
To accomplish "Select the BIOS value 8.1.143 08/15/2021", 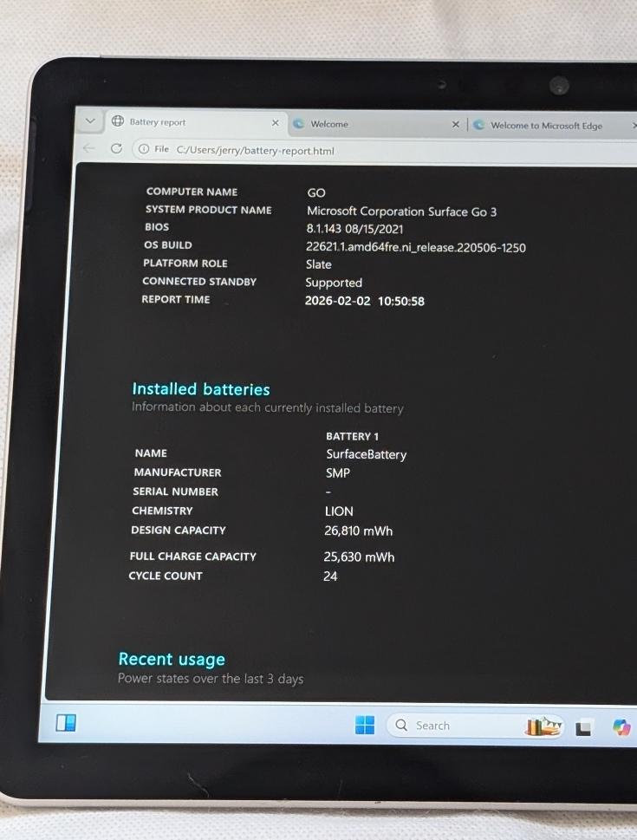I will tap(354, 229).
